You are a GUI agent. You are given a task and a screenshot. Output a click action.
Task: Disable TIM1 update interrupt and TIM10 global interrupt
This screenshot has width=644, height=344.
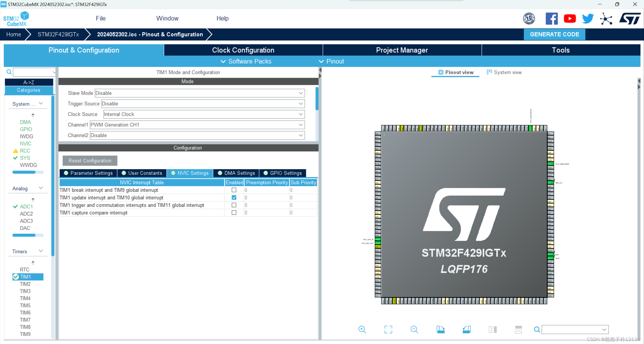click(234, 198)
